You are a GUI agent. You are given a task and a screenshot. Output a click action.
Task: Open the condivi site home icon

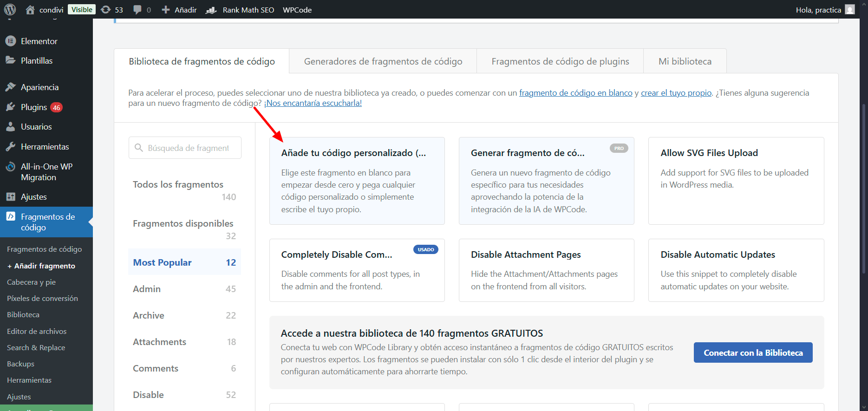(x=30, y=10)
